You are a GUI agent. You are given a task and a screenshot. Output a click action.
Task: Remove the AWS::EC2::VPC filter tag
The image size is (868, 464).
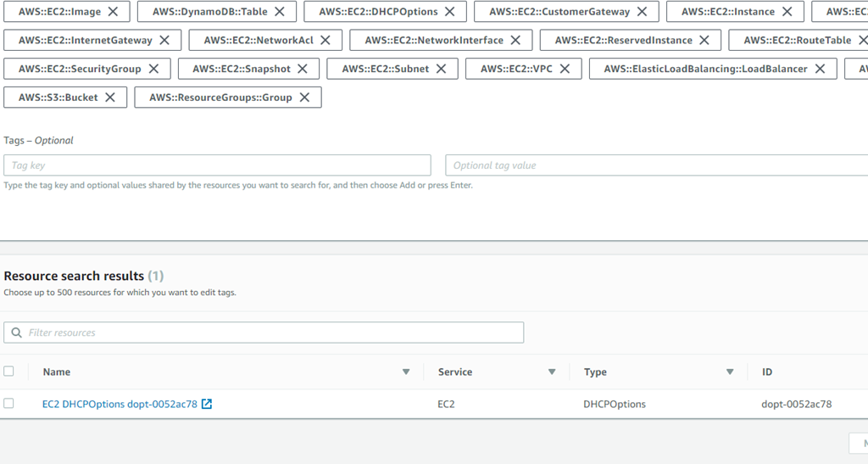(565, 69)
